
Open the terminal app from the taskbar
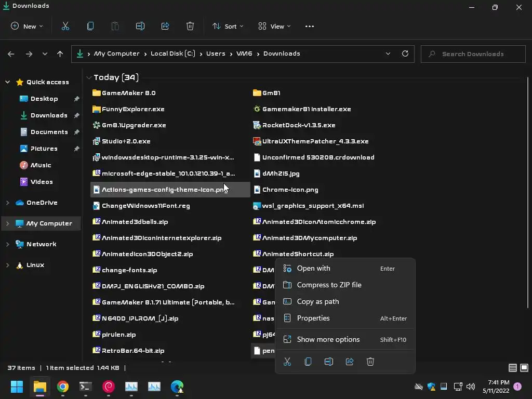coord(86,387)
